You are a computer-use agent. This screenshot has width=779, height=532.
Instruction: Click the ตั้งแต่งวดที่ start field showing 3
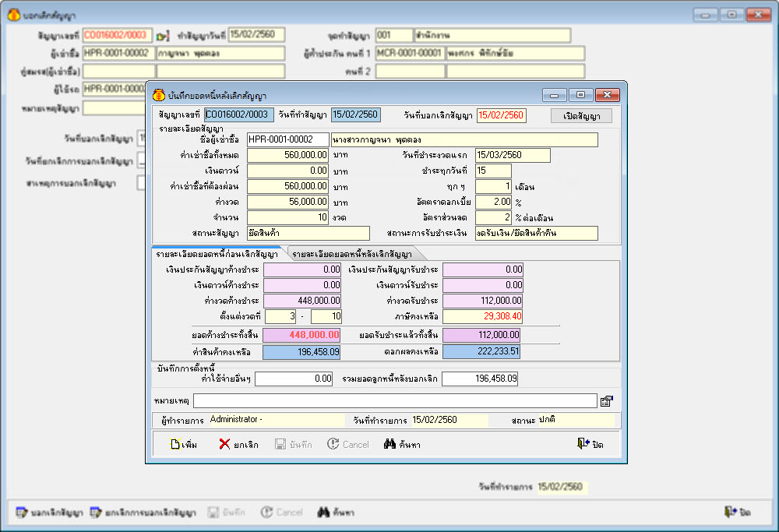tap(280, 316)
